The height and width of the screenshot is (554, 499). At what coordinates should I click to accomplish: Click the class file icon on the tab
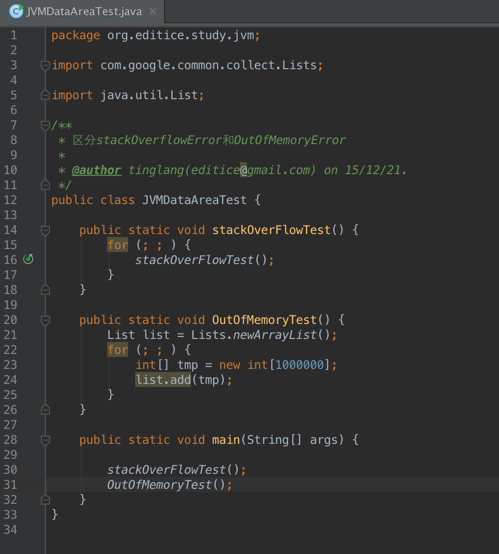point(16,11)
